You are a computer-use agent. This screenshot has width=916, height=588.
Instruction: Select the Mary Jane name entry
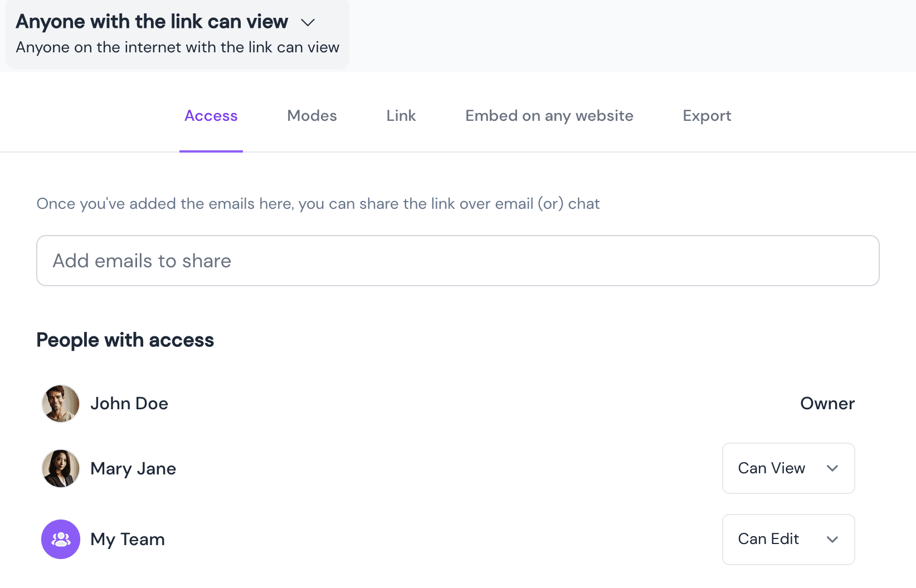pos(133,468)
